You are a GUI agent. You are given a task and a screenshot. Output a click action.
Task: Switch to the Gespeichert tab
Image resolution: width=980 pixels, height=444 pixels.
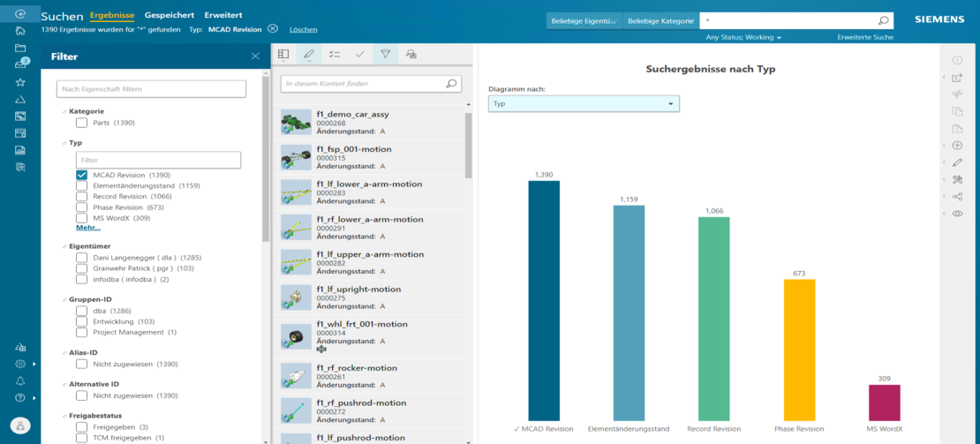point(169,15)
